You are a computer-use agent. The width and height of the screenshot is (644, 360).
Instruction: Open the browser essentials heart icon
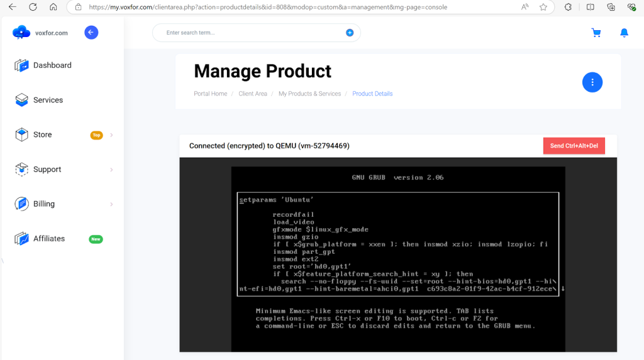pyautogui.click(x=631, y=7)
